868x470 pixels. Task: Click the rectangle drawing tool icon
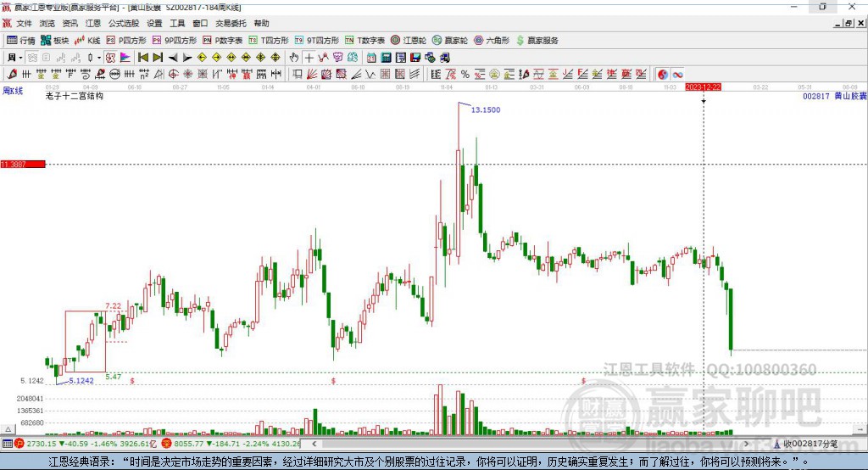pos(297,75)
